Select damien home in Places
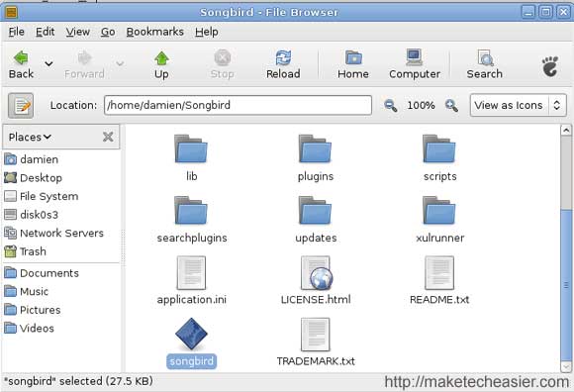Image resolution: width=574 pixels, height=392 pixels. 61,159
